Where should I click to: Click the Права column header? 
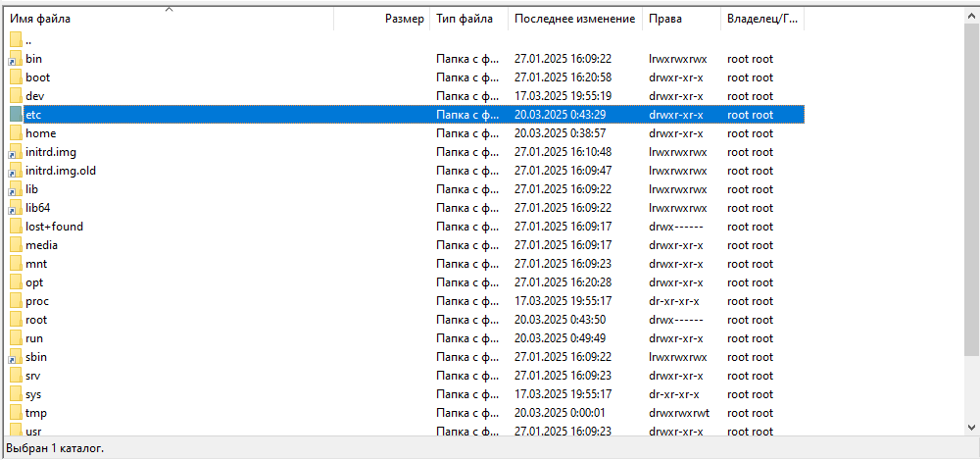click(x=681, y=19)
